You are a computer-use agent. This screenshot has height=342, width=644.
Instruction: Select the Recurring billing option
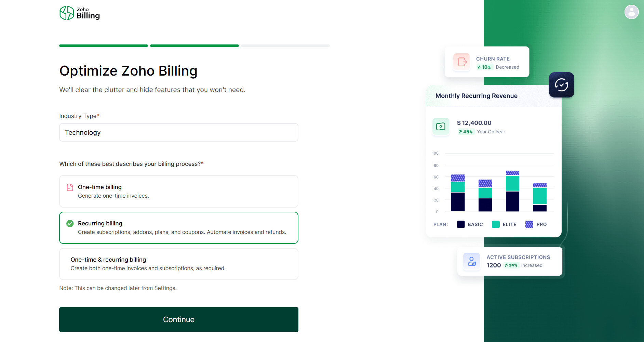tap(179, 228)
